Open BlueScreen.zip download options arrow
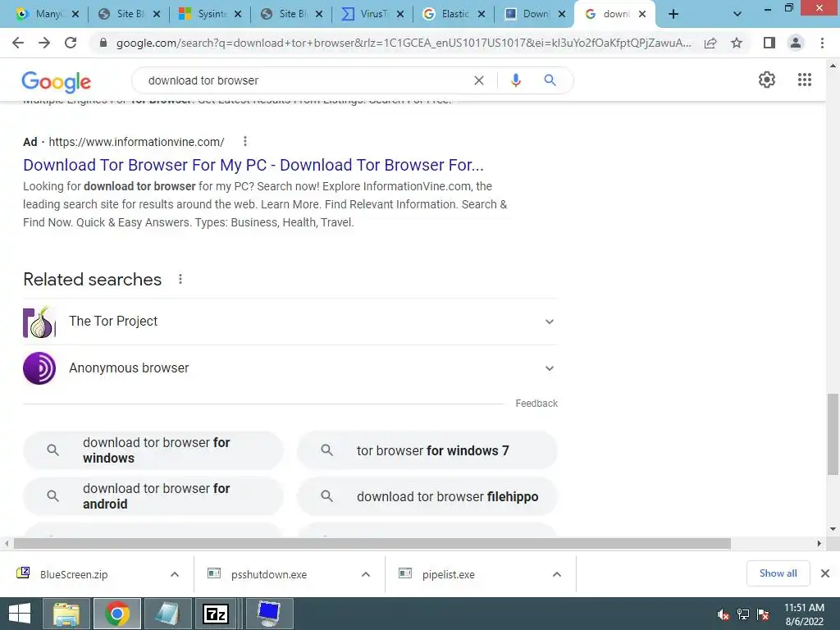Image resolution: width=840 pixels, height=630 pixels. tap(175, 574)
